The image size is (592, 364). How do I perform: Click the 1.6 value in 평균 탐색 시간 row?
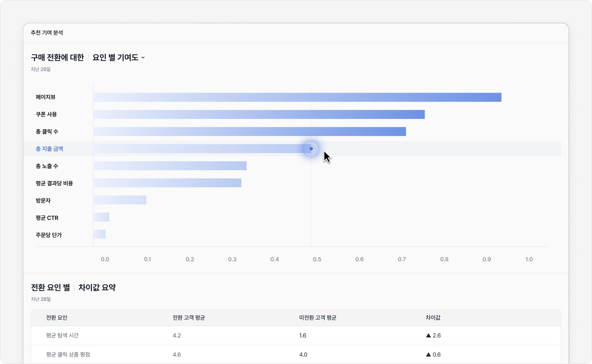[x=303, y=336]
